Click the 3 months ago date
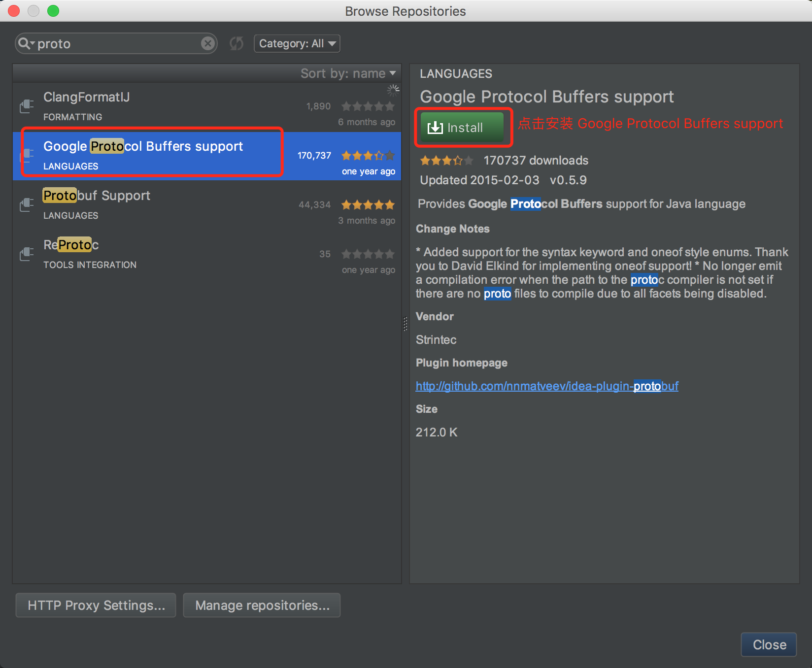This screenshot has height=668, width=812. coord(367,221)
